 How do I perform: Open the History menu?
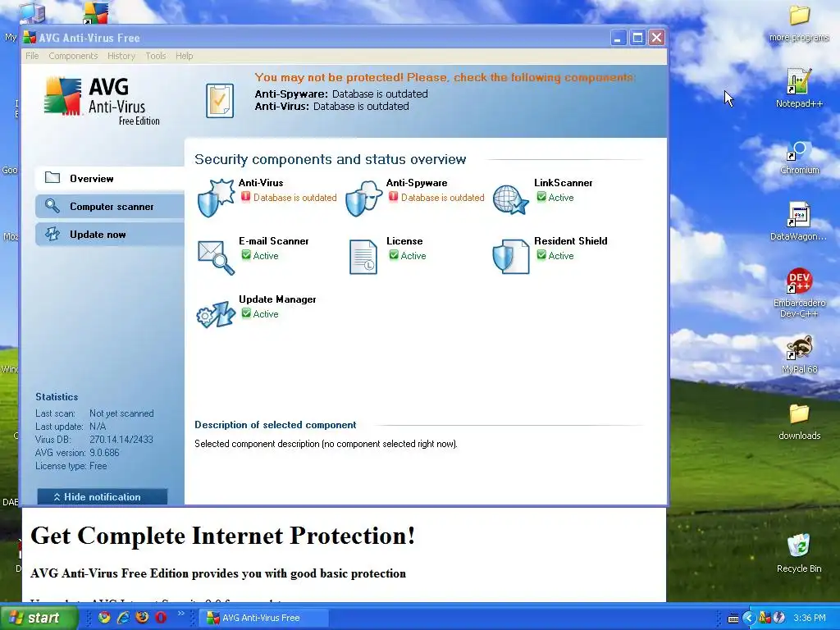coord(121,56)
